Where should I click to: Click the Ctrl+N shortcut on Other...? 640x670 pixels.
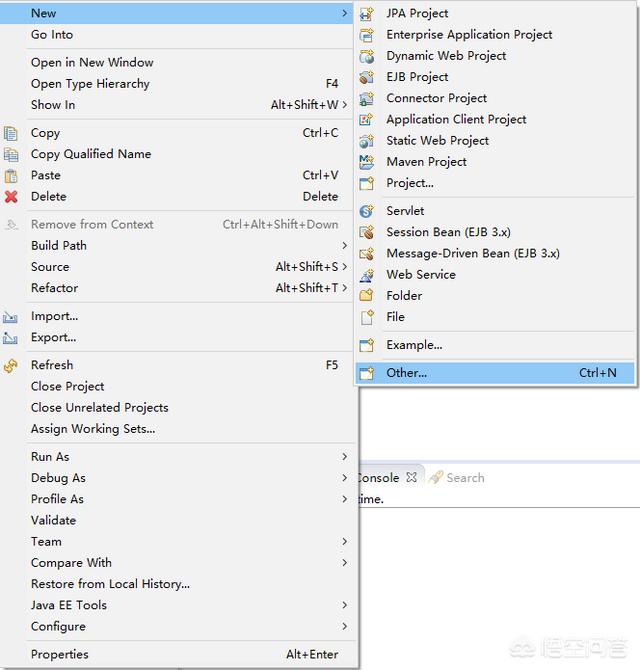tap(598, 373)
